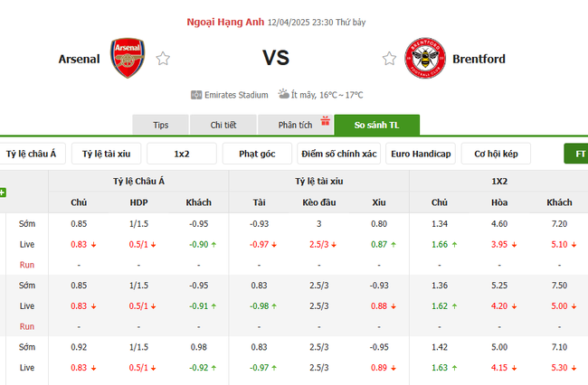Expand rows with the green plus icon
588x385 pixels.
[3, 192]
